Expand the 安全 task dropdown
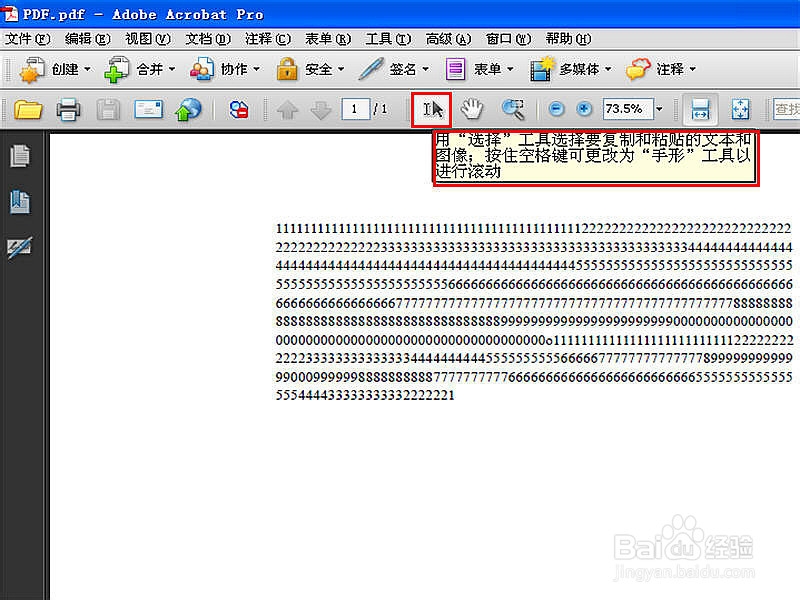 (341, 69)
